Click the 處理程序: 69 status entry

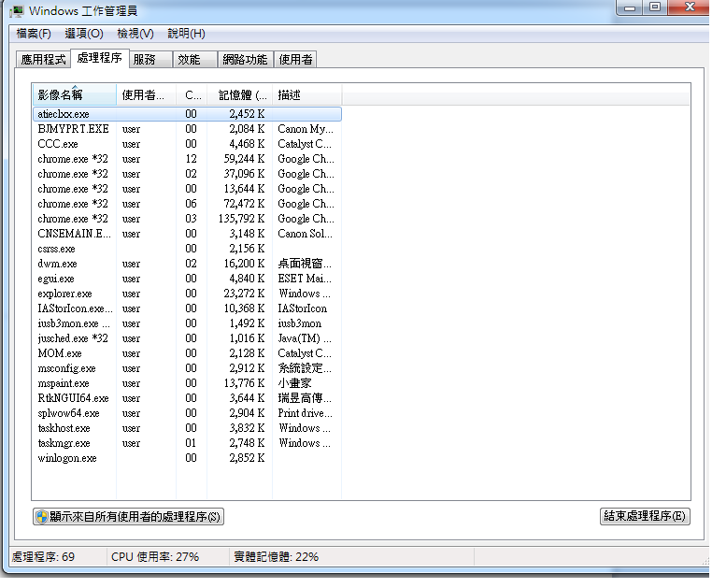pyautogui.click(x=43, y=557)
